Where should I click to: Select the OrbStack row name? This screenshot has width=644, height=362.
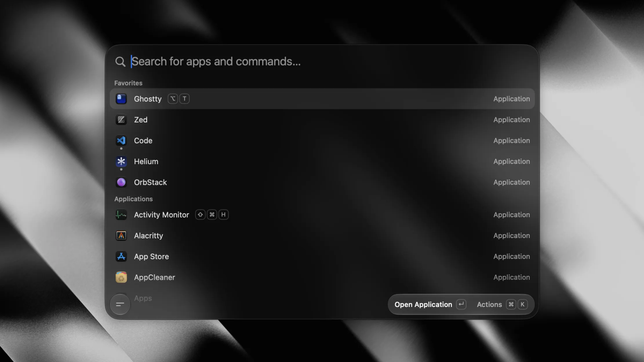point(150,182)
